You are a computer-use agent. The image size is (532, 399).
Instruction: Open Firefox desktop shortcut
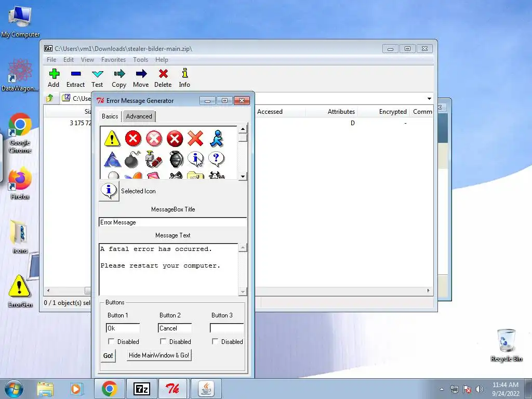tap(20, 183)
